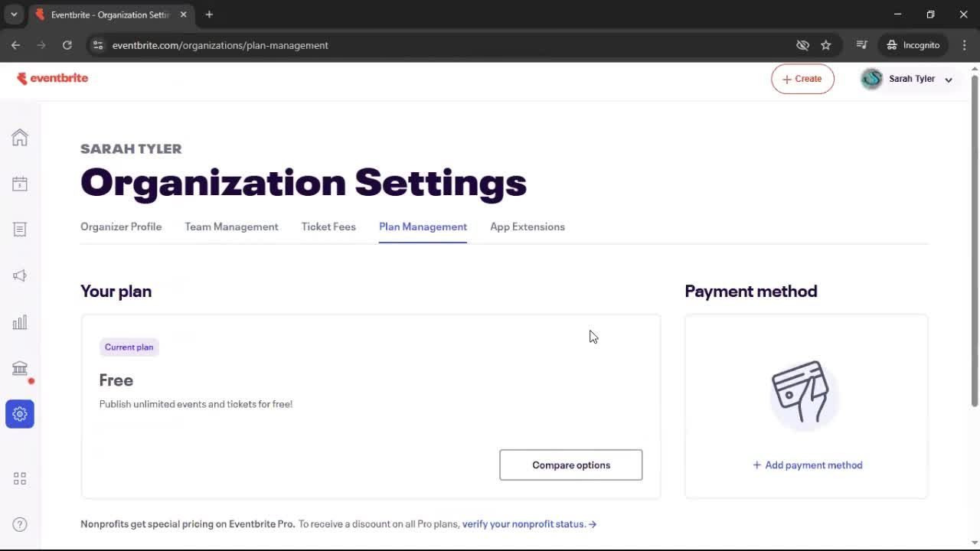Click the Sarah Tyler profile avatar
This screenshot has width=980, height=551.
pyautogui.click(x=871, y=79)
